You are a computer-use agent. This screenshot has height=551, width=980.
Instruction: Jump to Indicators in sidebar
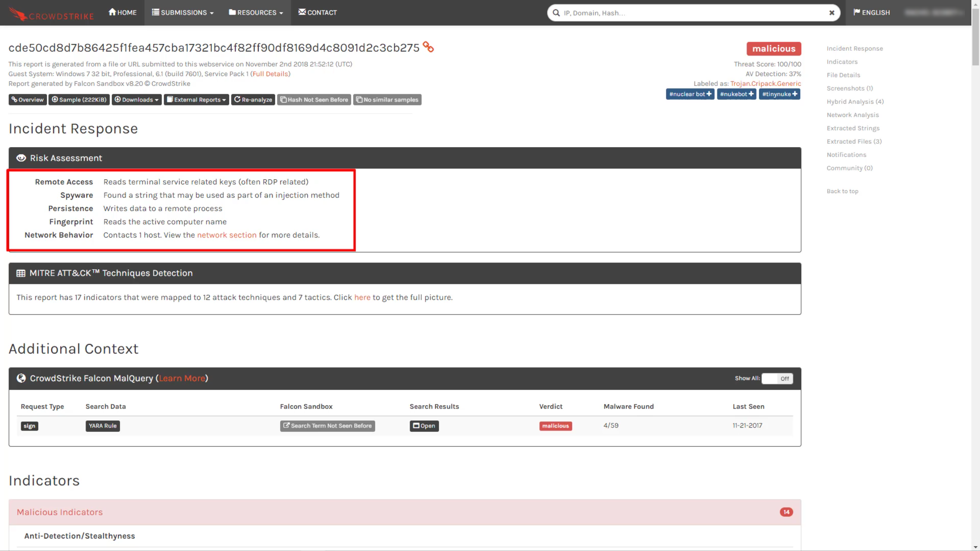pos(842,62)
